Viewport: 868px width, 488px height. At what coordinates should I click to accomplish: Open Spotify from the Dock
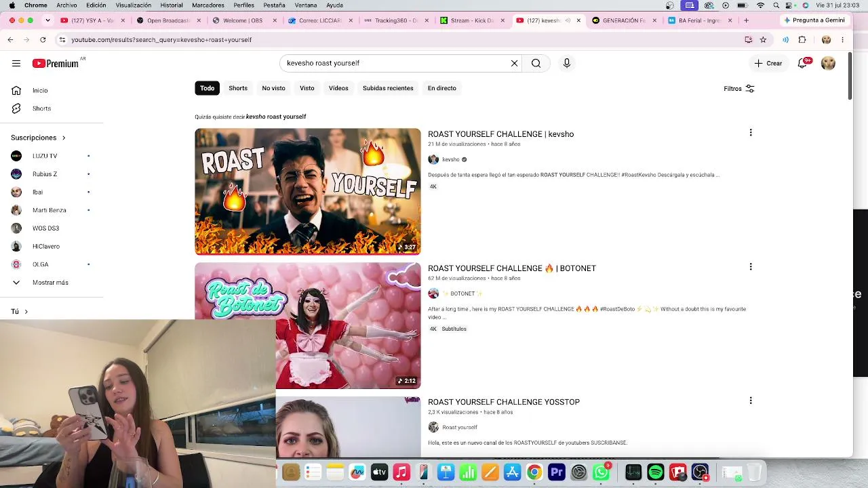656,472
